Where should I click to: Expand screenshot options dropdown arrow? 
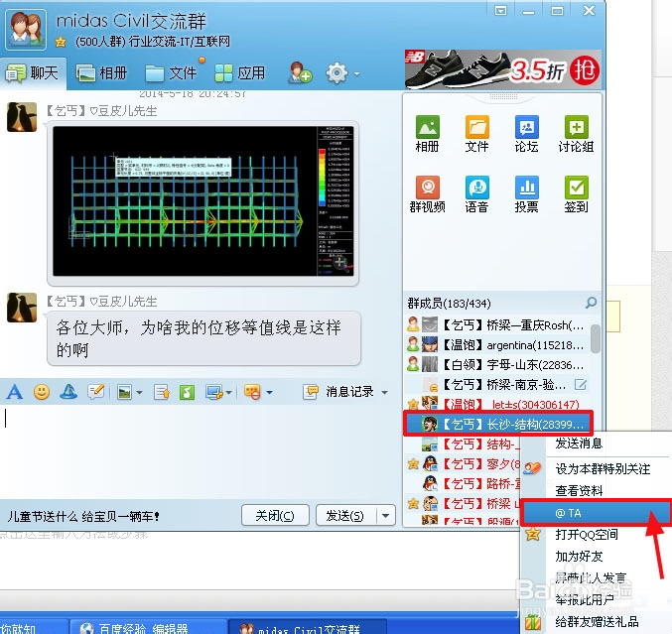pyautogui.click(x=228, y=392)
